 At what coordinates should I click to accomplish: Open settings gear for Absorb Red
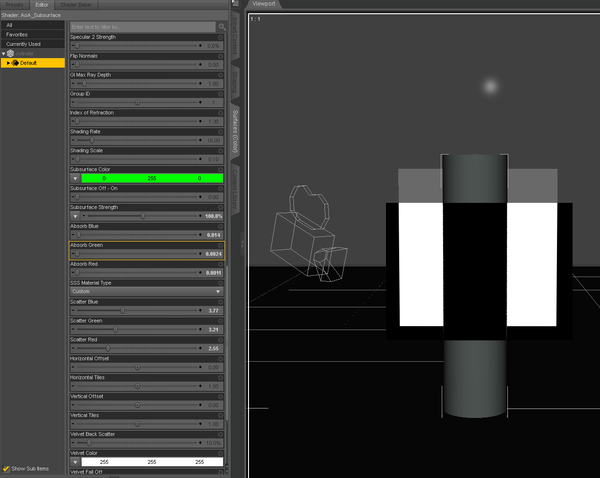click(x=220, y=264)
